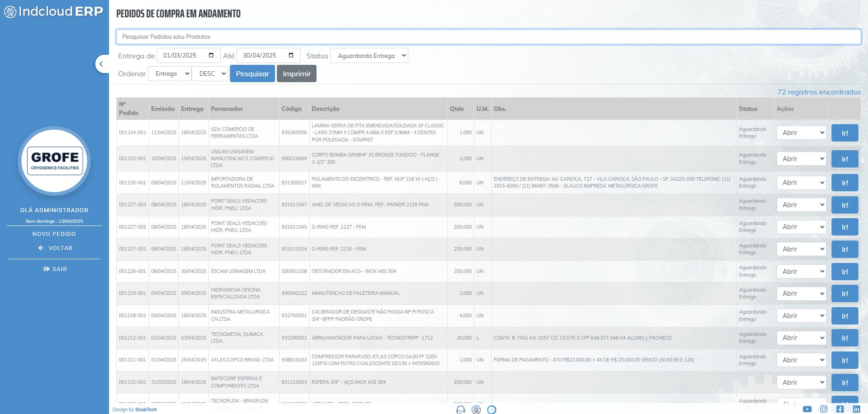Select 'Novo Pedido' in the sidebar
The image size is (868, 414).
click(54, 234)
